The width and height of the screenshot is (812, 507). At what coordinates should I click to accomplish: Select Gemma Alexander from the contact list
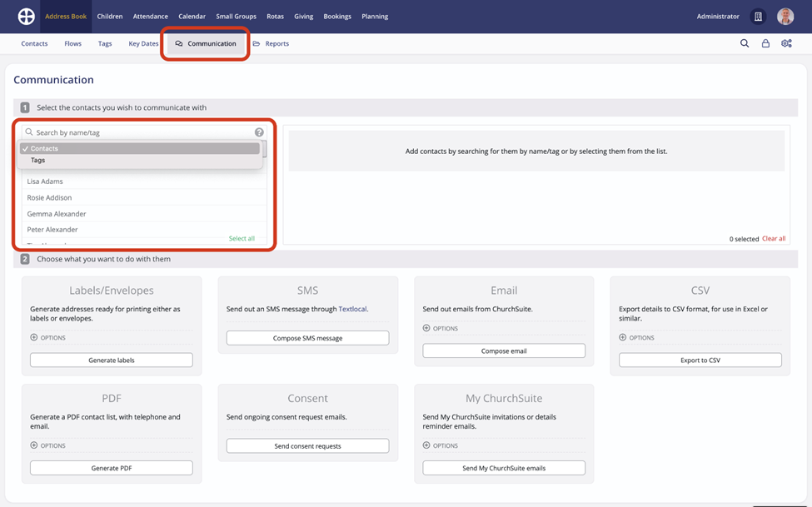pos(144,213)
